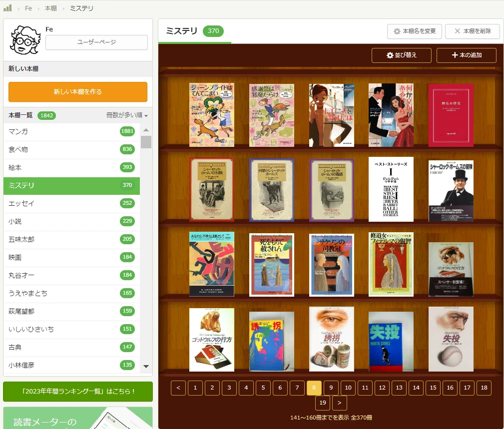Select the 小説 bookshelf
Viewport: 504px width, 429px height.
pyautogui.click(x=71, y=221)
